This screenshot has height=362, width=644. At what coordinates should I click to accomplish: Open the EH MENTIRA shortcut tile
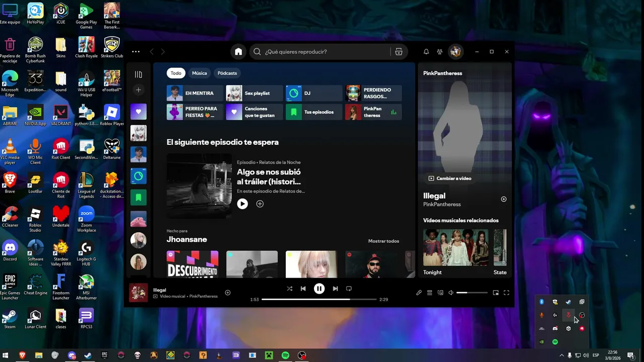click(195, 93)
